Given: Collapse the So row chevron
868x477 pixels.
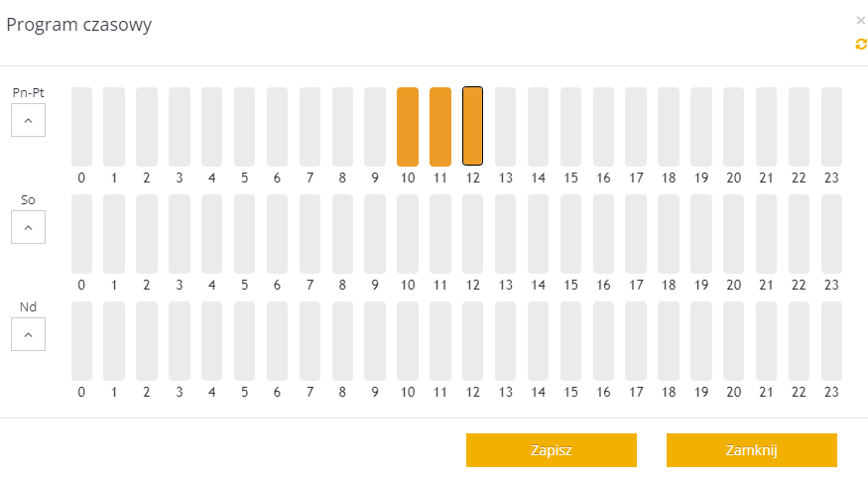Looking at the screenshot, I should (x=28, y=227).
